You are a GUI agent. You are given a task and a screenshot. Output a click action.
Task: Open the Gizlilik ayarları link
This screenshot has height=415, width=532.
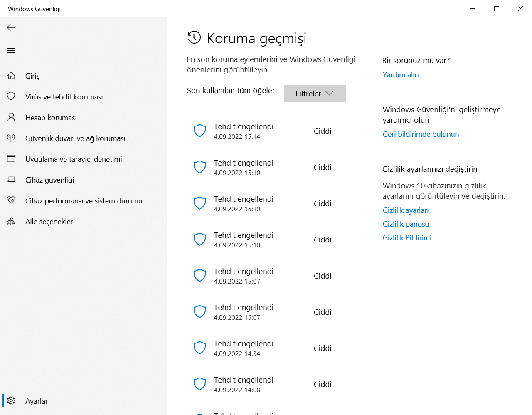pos(406,210)
